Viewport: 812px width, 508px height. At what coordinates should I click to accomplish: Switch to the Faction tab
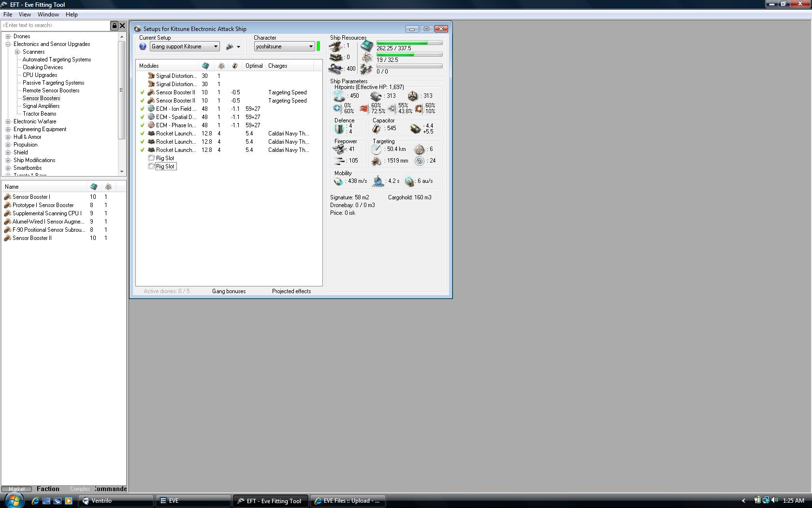click(48, 489)
